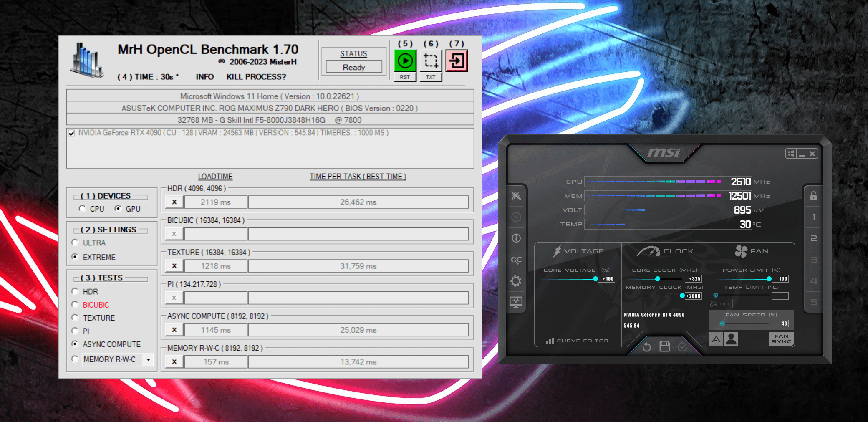868x422 pixels.
Task: Edit the Core Clock +325 value field
Action: click(693, 279)
